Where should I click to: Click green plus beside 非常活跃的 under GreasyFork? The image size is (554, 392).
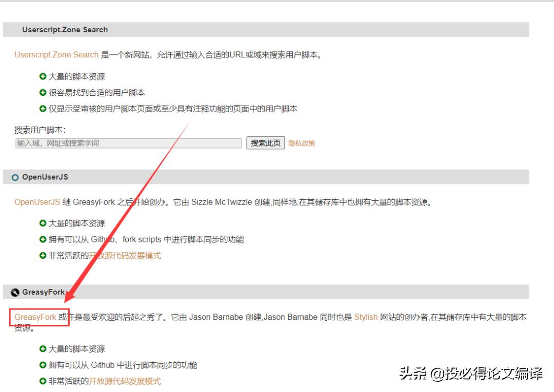(x=43, y=381)
